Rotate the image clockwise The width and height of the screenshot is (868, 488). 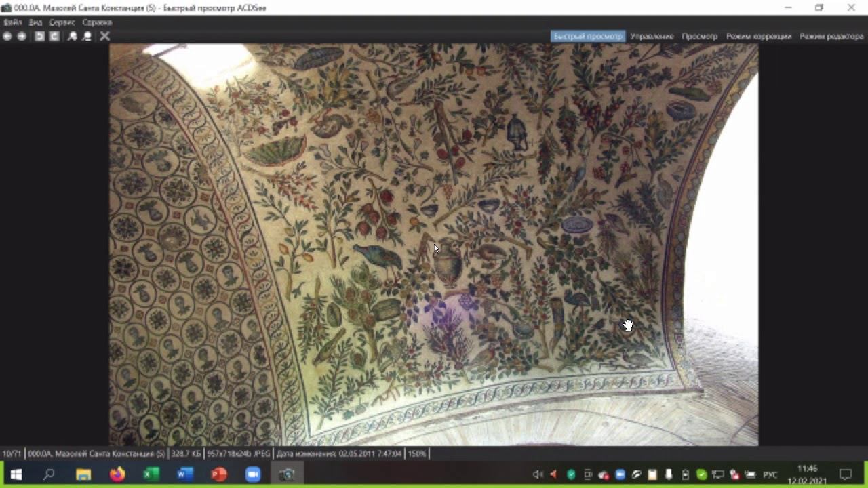pos(54,36)
